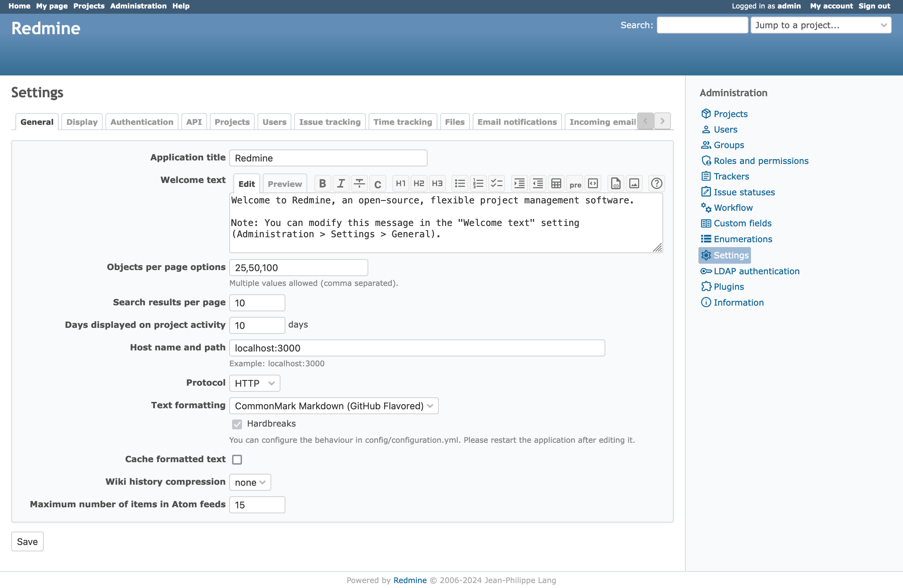
Task: Insert Heading 2 with H2 button
Action: 419,184
